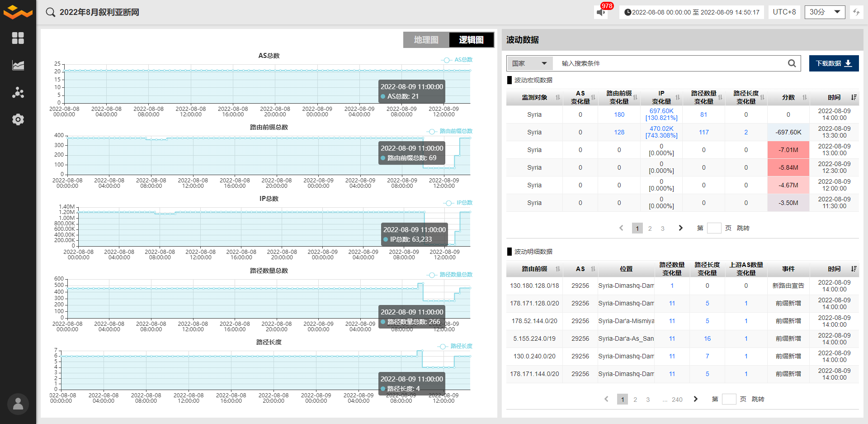This screenshot has width=868, height=424.
Task: Switch to the 地理图 tab
Action: 426,40
